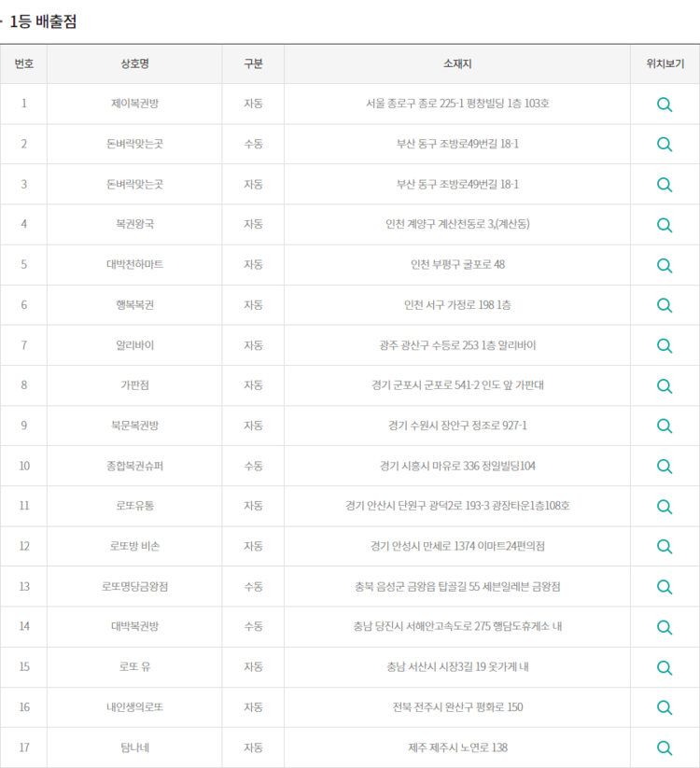Select store name 가판점

point(134,385)
